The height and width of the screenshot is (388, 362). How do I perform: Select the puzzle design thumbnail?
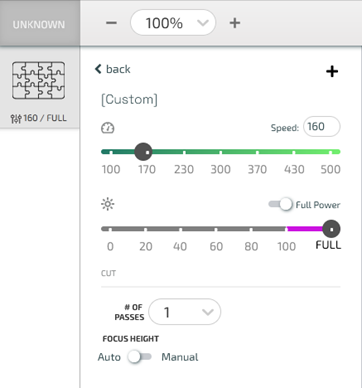tap(39, 80)
